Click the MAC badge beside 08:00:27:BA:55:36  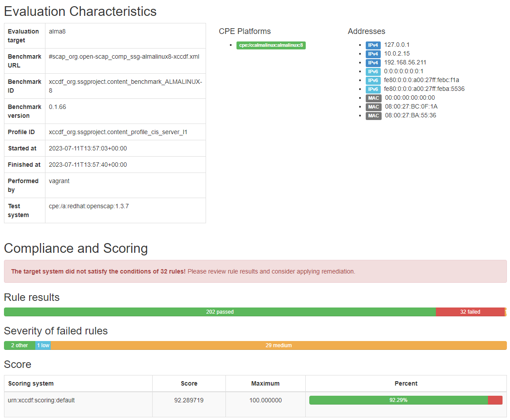click(373, 116)
